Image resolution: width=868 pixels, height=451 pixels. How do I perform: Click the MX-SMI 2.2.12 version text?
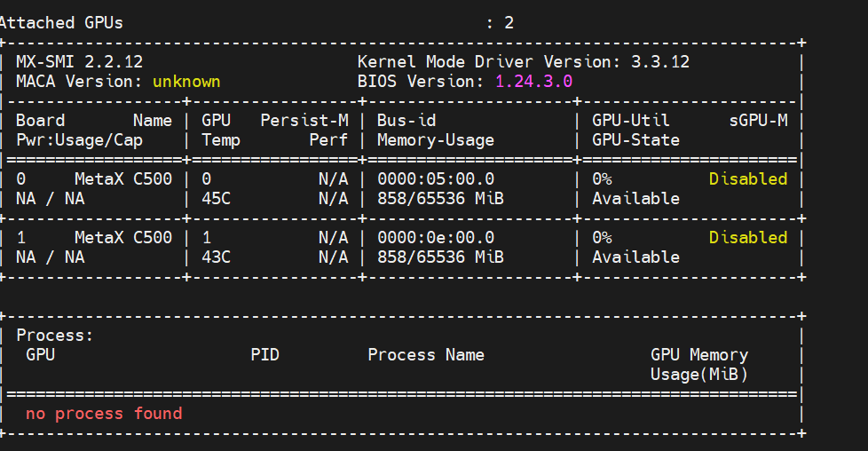tap(79, 62)
